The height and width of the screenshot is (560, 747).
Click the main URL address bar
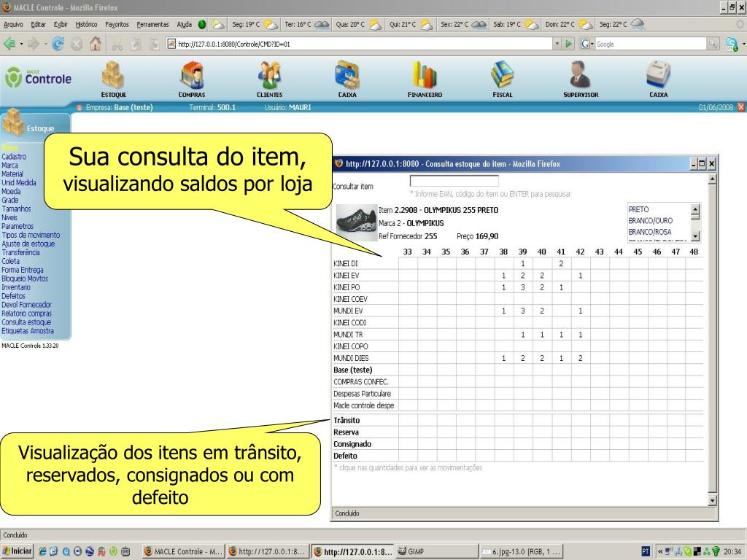360,44
